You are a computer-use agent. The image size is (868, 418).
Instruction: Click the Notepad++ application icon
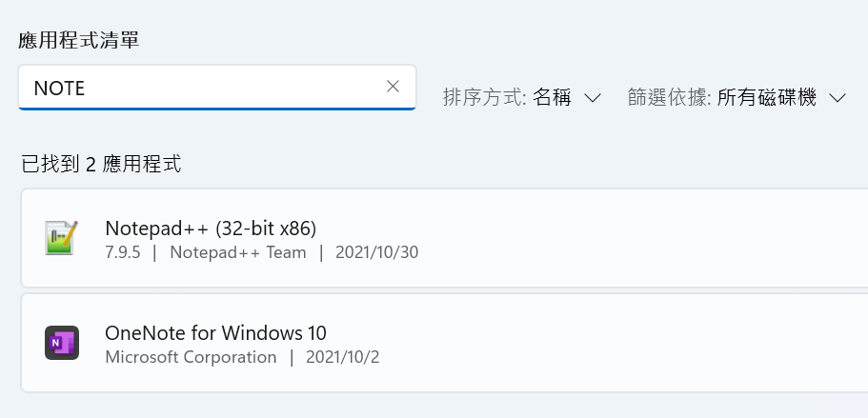click(x=61, y=238)
